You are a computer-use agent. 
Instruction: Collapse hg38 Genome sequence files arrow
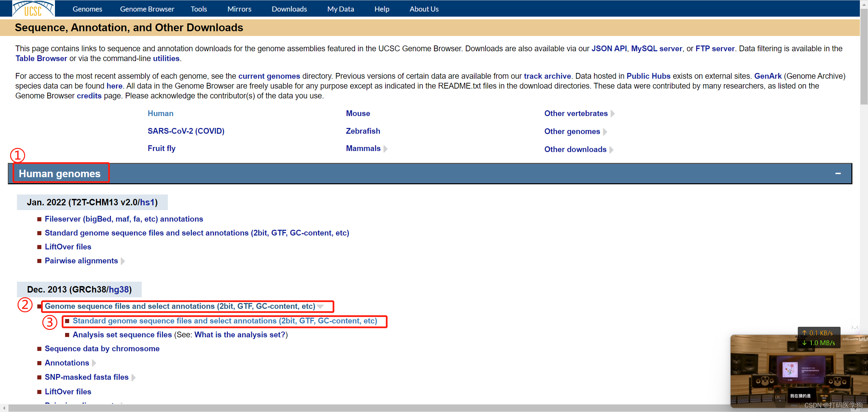coord(320,306)
